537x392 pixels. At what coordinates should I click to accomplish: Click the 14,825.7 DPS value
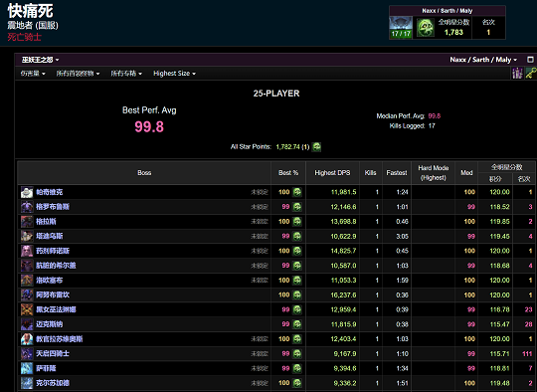pyautogui.click(x=343, y=251)
